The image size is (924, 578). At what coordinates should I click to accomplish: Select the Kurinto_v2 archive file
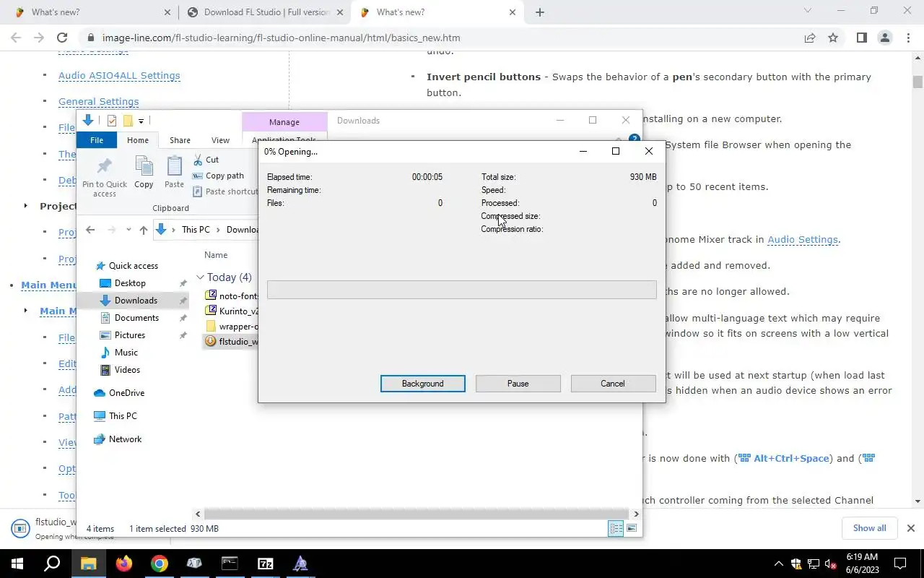pyautogui.click(x=232, y=311)
